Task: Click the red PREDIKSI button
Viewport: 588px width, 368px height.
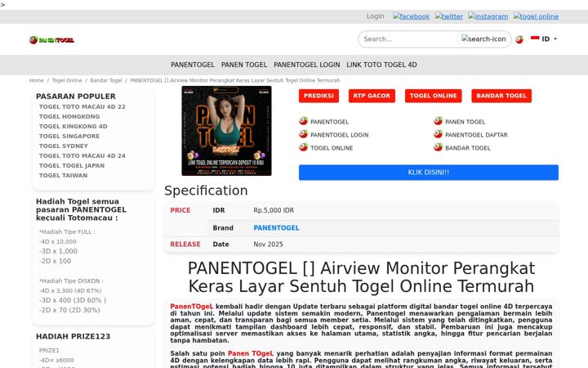Action: pyautogui.click(x=318, y=96)
